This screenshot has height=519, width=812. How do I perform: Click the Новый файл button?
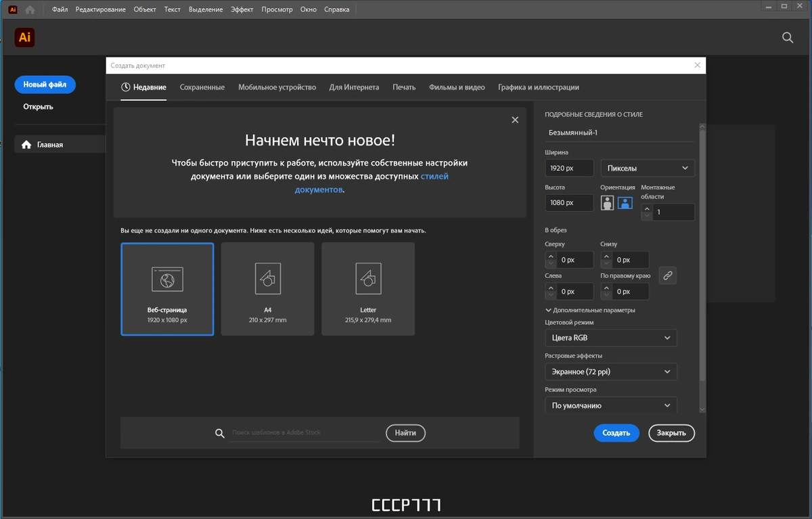[45, 85]
